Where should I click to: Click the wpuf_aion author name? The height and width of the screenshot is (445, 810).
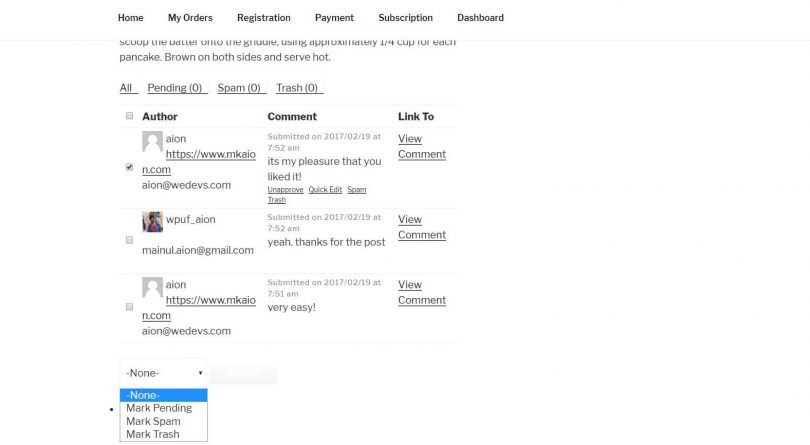(x=191, y=219)
